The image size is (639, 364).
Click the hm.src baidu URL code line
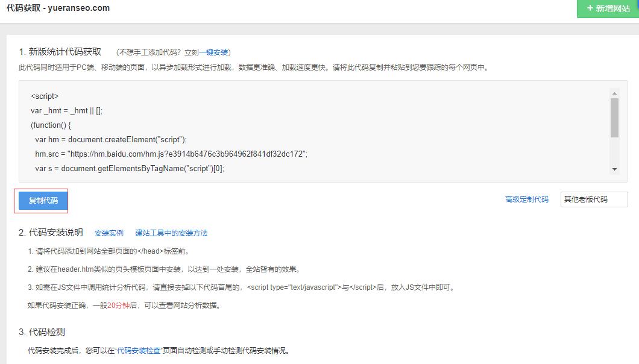(171, 154)
